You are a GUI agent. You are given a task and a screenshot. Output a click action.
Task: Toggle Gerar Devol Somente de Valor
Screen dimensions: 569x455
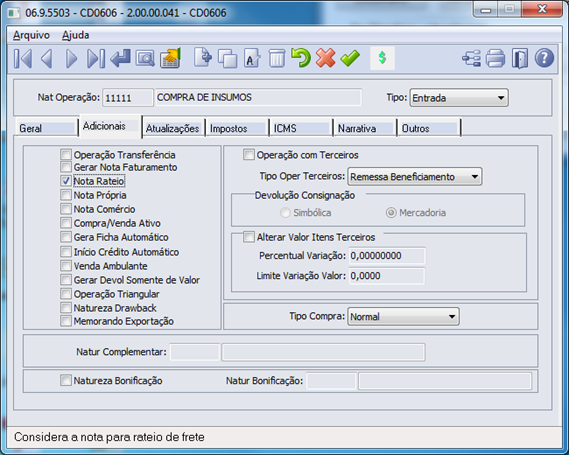tap(66, 280)
